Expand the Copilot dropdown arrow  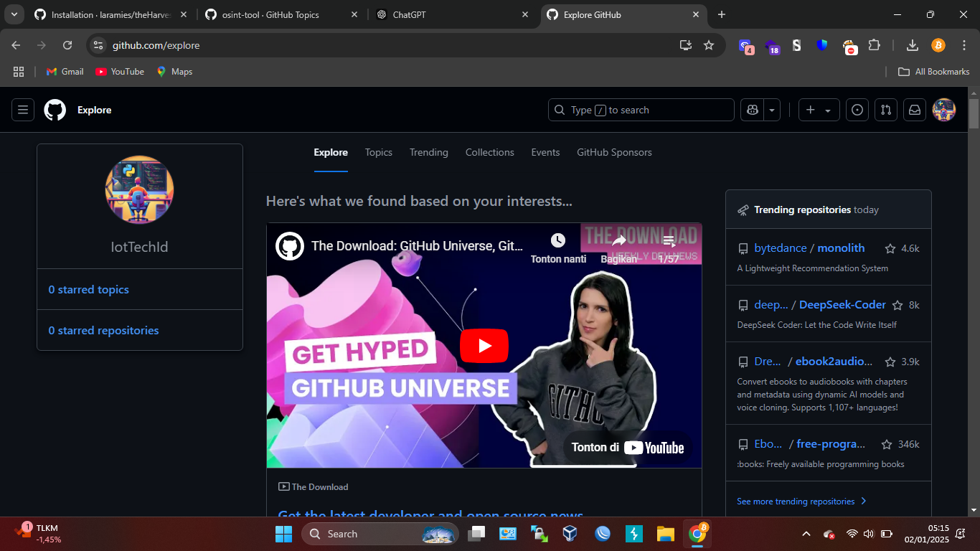[x=772, y=110]
